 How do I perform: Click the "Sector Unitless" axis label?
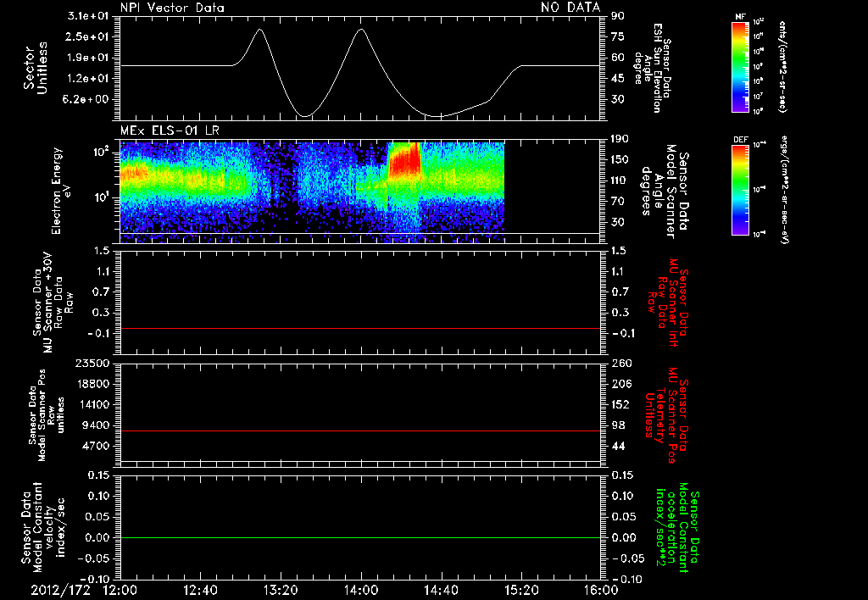point(36,68)
